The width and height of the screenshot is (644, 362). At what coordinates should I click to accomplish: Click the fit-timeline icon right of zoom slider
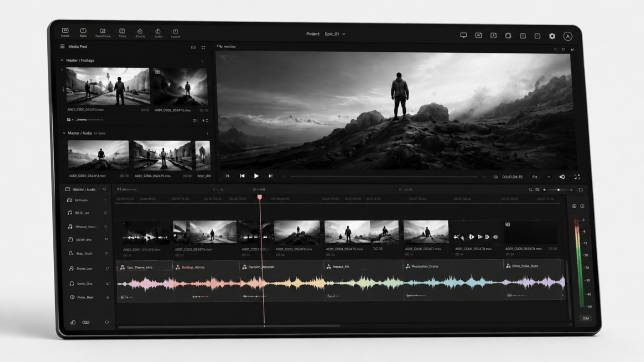(x=580, y=190)
